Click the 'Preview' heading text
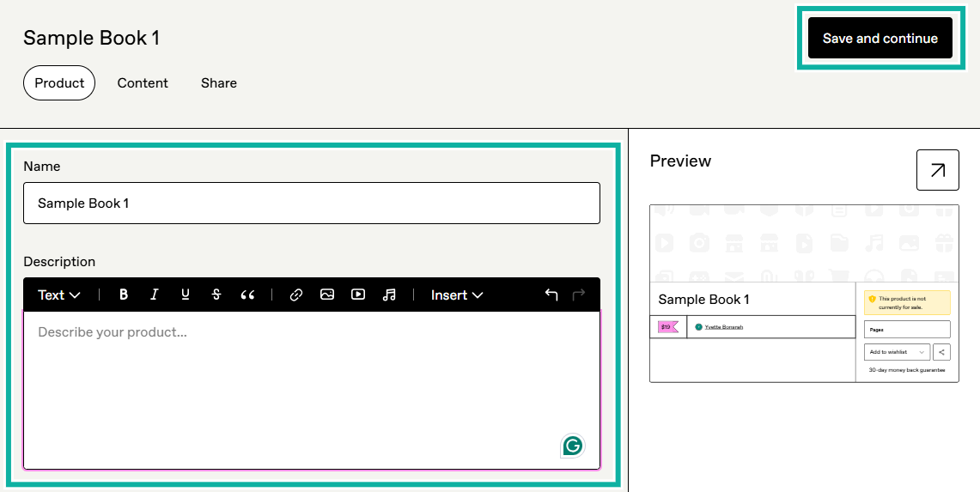 click(x=680, y=161)
